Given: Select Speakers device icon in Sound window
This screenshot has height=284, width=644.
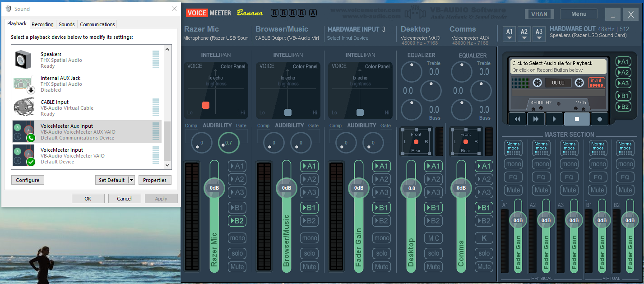Looking at the screenshot, I should [23, 60].
